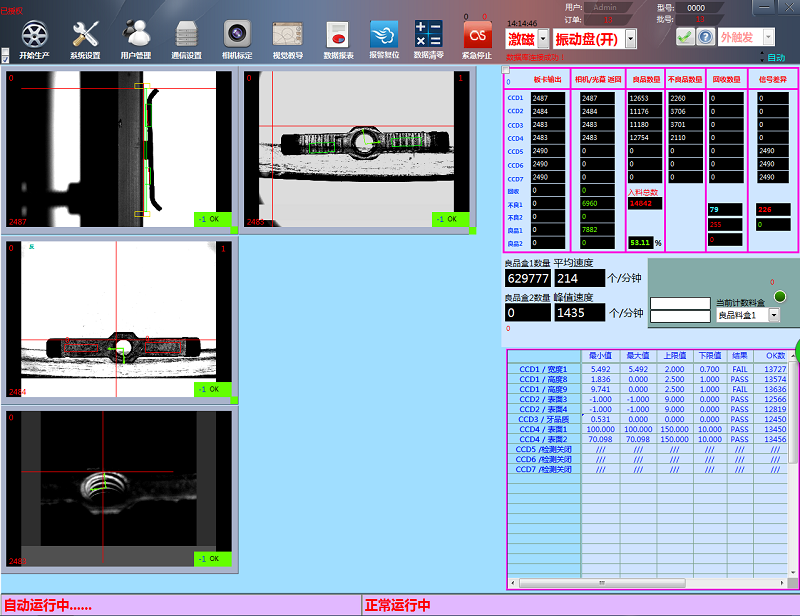Toggle the green checkmark button in the top bar
Viewport: 800px width, 616px height.
[x=684, y=37]
